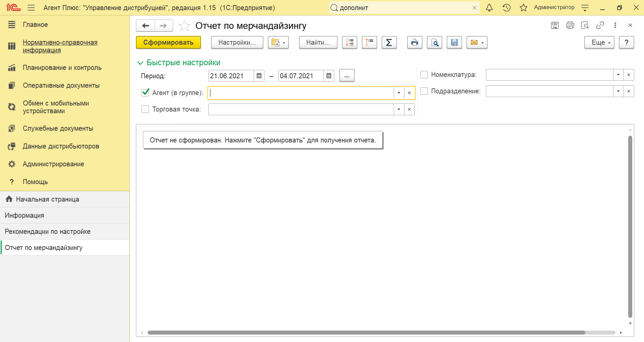The height and width of the screenshot is (342, 644).
Task: Open Планирование и контроль section
Action: (x=62, y=68)
